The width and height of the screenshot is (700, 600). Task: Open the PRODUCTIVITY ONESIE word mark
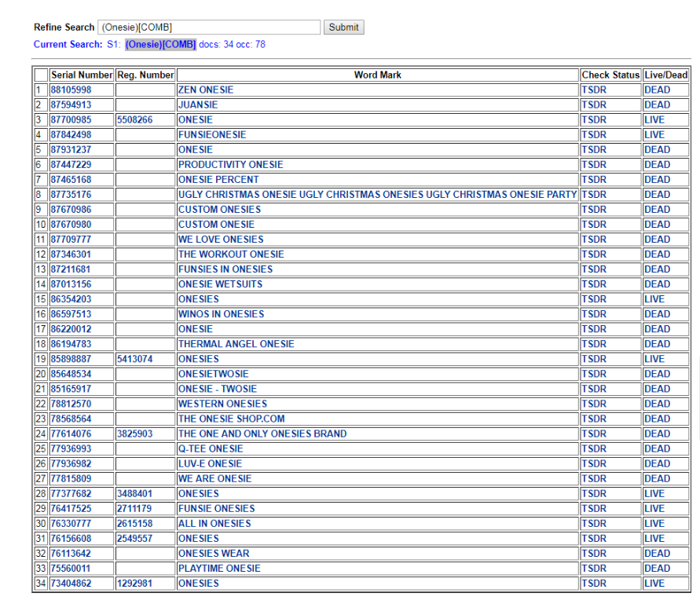tap(230, 165)
